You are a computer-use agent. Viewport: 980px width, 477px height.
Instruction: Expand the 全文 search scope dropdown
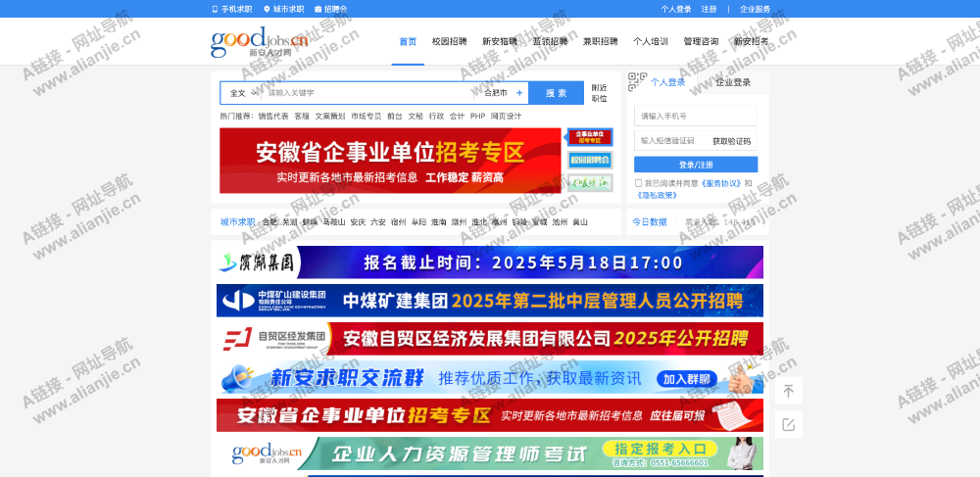pyautogui.click(x=243, y=93)
